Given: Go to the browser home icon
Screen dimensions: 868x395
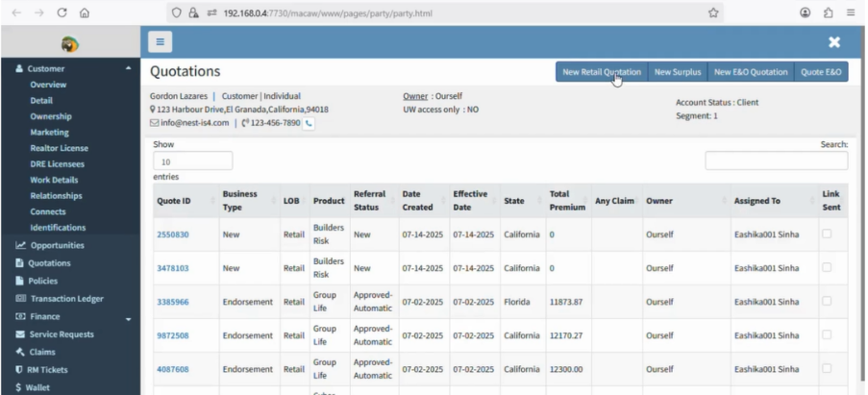Looking at the screenshot, I should 85,12.
